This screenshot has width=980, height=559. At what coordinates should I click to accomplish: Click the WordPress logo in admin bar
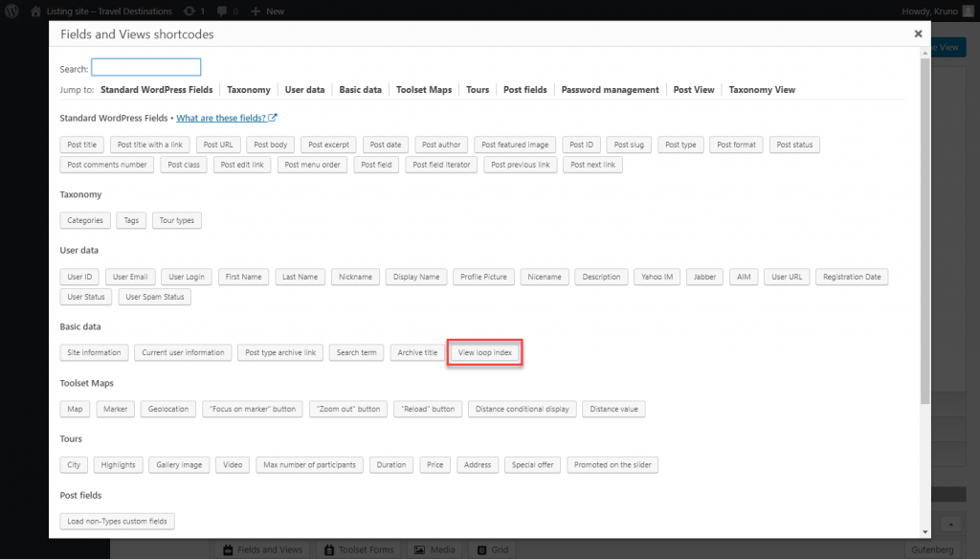pos(11,11)
